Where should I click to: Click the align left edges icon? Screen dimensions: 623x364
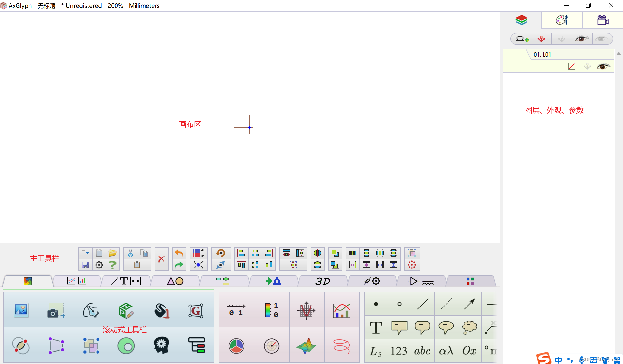[241, 253]
